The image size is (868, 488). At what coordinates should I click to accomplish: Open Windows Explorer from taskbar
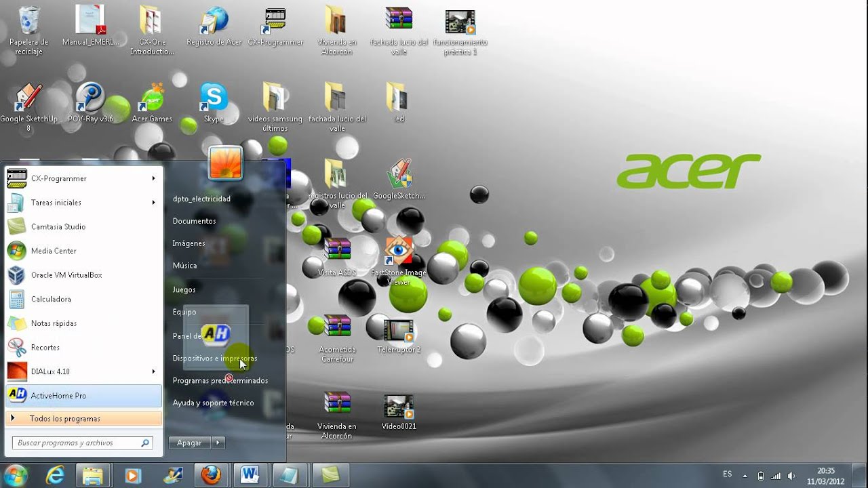93,476
